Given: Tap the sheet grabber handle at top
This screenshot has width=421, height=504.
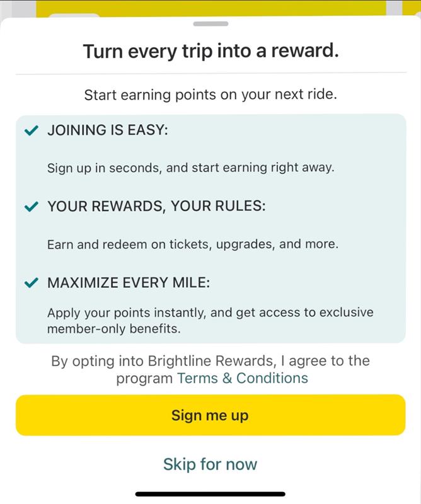Looking at the screenshot, I should (x=211, y=24).
